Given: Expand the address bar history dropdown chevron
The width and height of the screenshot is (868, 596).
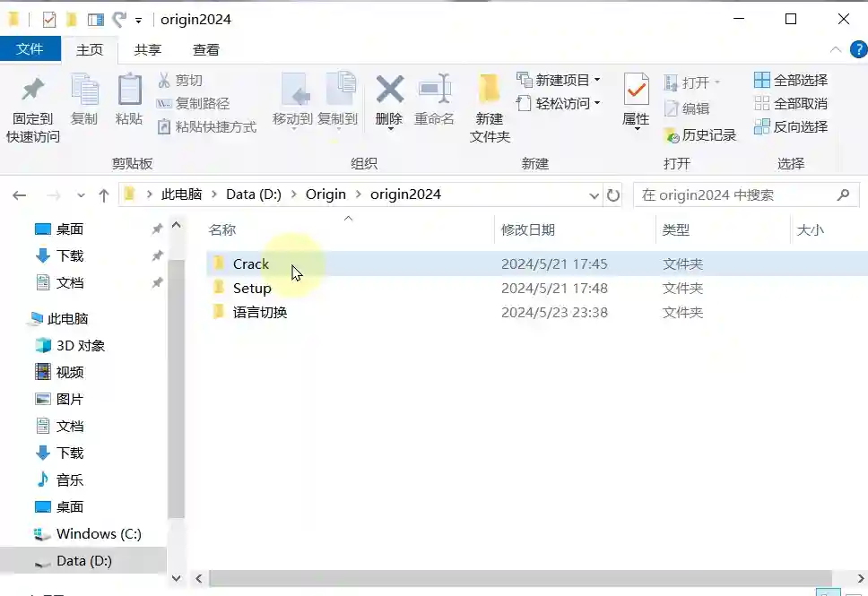Looking at the screenshot, I should (594, 195).
